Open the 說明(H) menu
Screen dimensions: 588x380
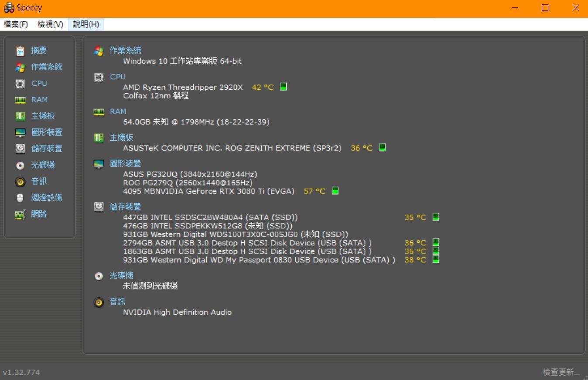coord(86,24)
